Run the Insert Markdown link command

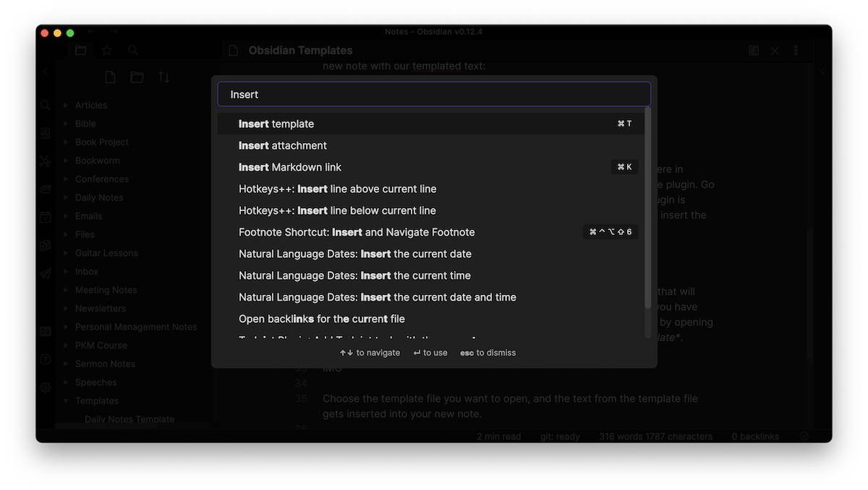coord(430,167)
